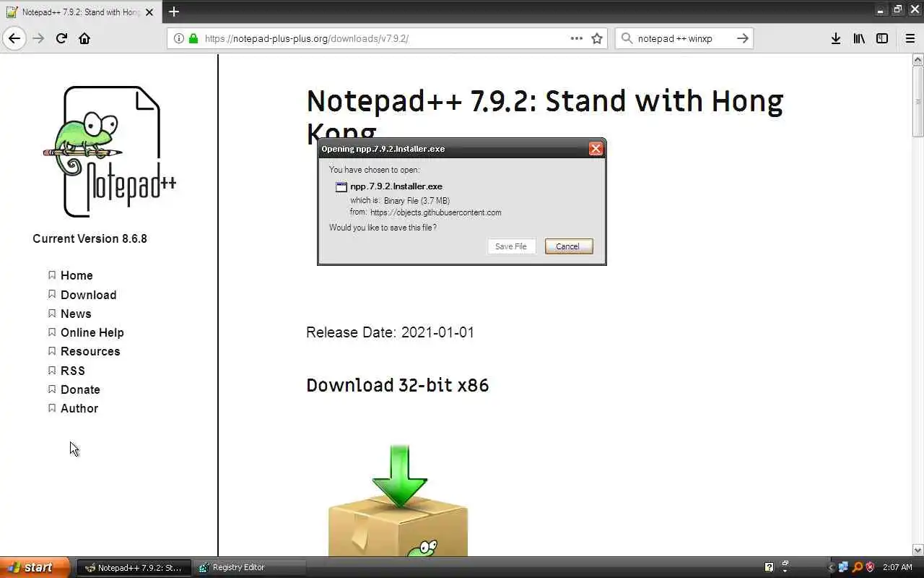Open the page actions three-dot menu
The image size is (924, 578).
pyautogui.click(x=576, y=38)
